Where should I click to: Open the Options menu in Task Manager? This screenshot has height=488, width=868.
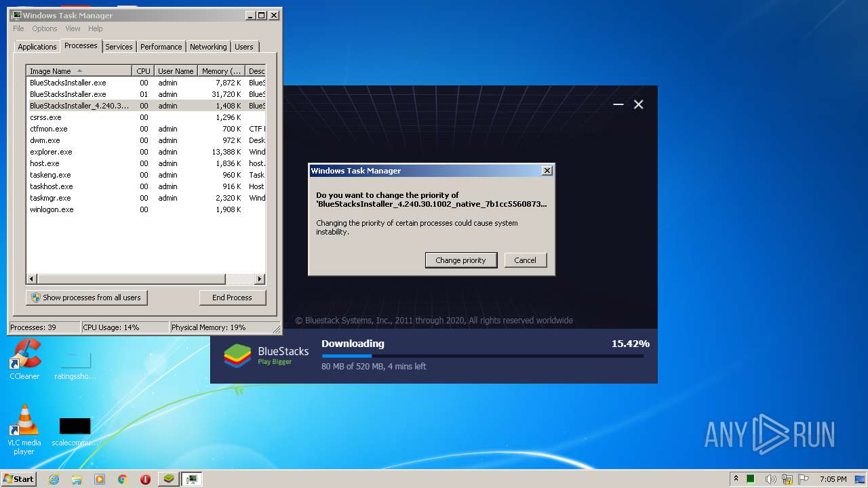45,28
